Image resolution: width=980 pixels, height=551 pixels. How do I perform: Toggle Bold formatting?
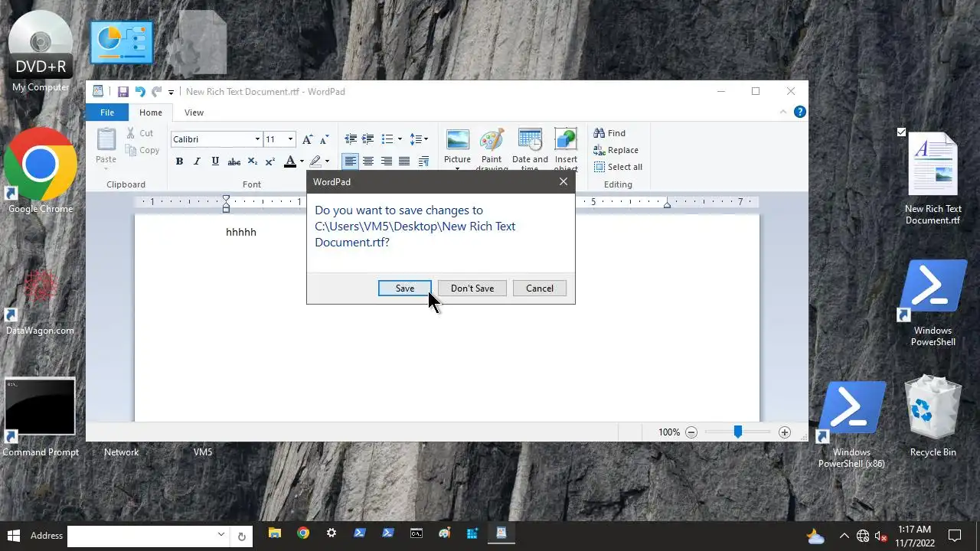pyautogui.click(x=179, y=161)
